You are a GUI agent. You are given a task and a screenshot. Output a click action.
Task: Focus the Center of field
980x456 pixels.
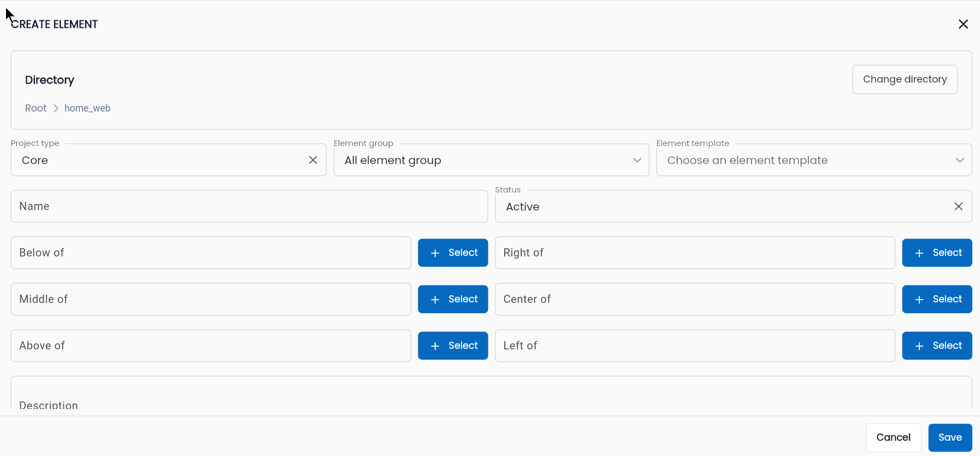[x=695, y=299]
